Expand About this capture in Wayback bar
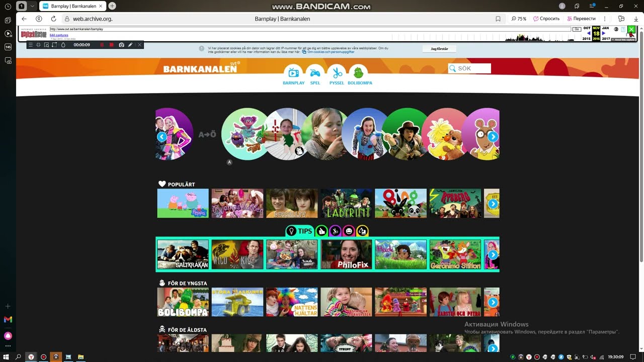Image resolution: width=644 pixels, height=362 pixels. coord(623,39)
